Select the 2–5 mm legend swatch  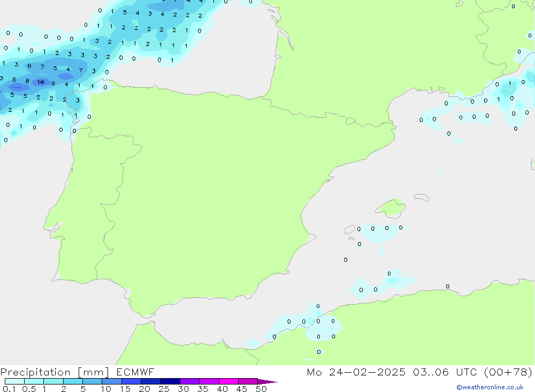click(73, 381)
